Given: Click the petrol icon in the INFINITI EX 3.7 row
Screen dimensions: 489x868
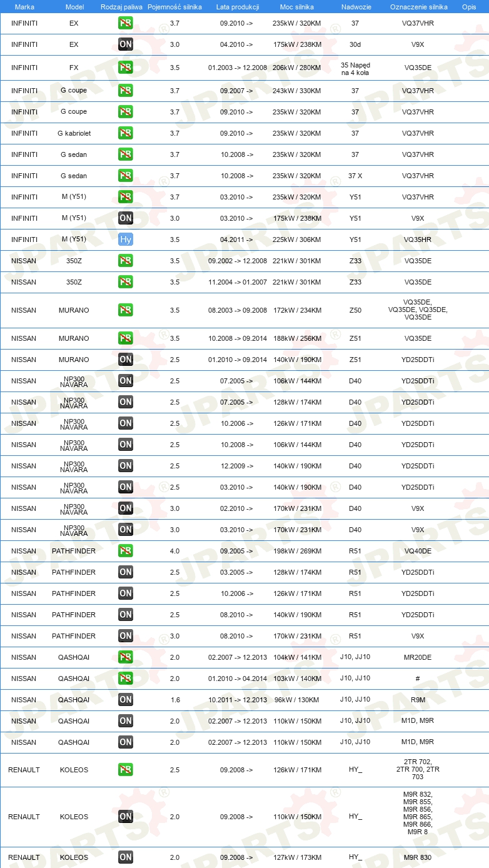Looking at the screenshot, I should tap(126, 23).
